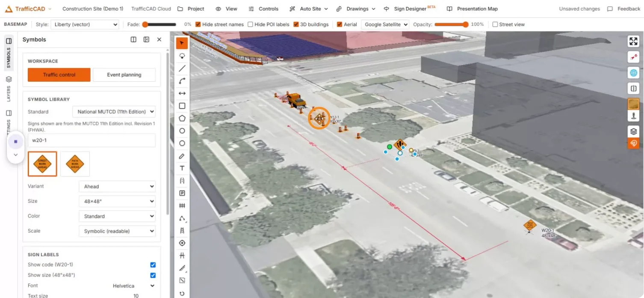
Task: Open the Scale Symbolic dropdown
Action: pos(117,231)
